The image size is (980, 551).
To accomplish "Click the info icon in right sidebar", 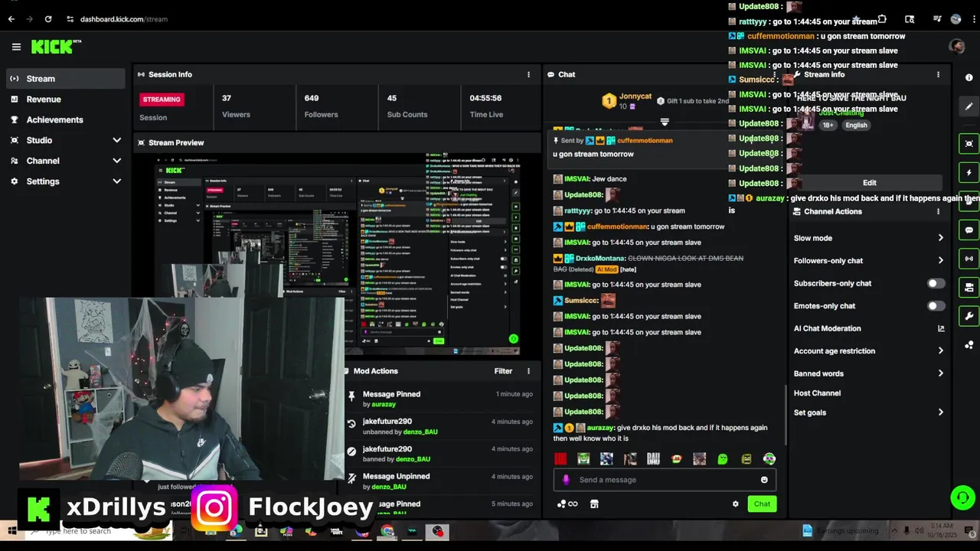I will click(x=969, y=78).
